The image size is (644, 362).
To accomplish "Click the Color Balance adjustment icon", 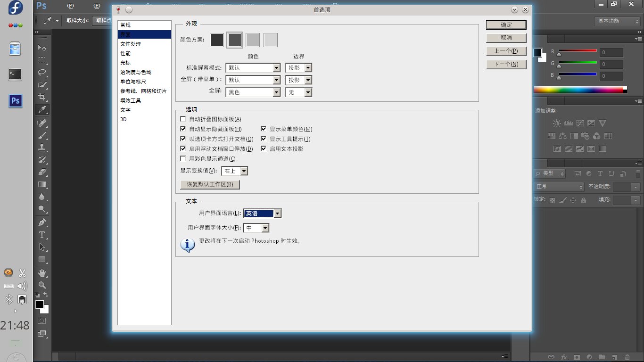I will point(562,136).
